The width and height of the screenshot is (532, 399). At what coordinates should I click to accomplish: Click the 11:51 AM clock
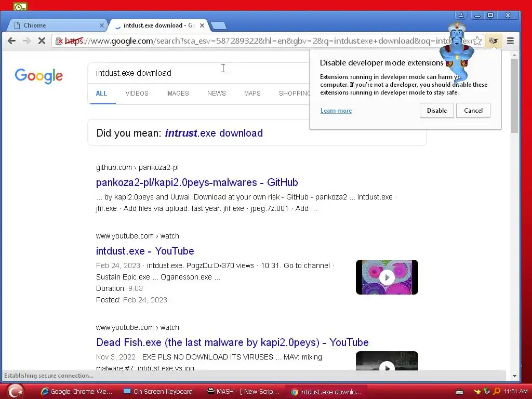516,391
